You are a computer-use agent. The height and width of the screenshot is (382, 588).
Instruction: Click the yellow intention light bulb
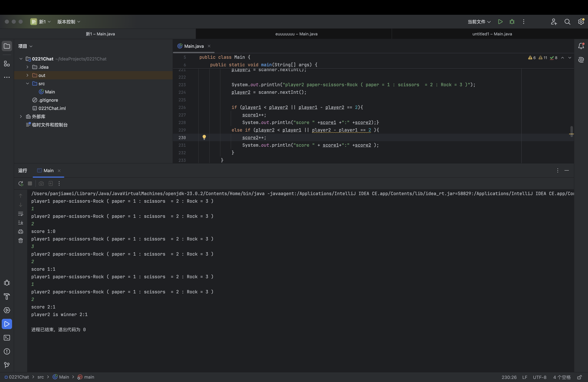[204, 137]
